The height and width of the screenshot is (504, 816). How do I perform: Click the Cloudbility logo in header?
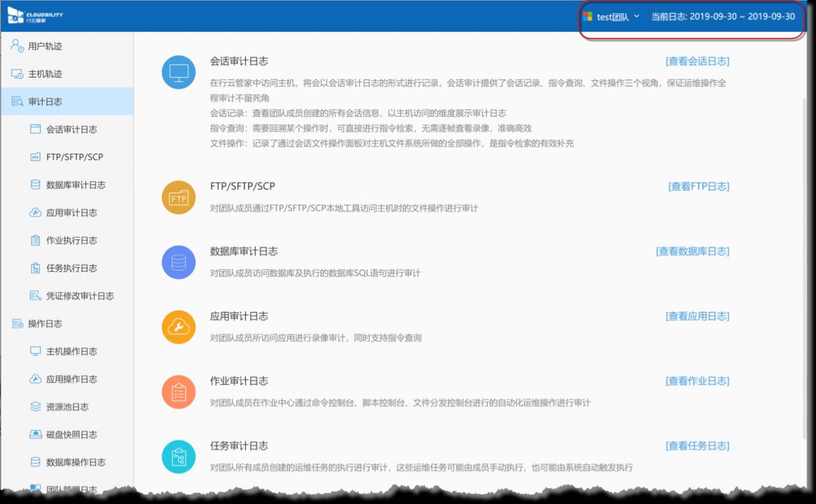(36, 16)
